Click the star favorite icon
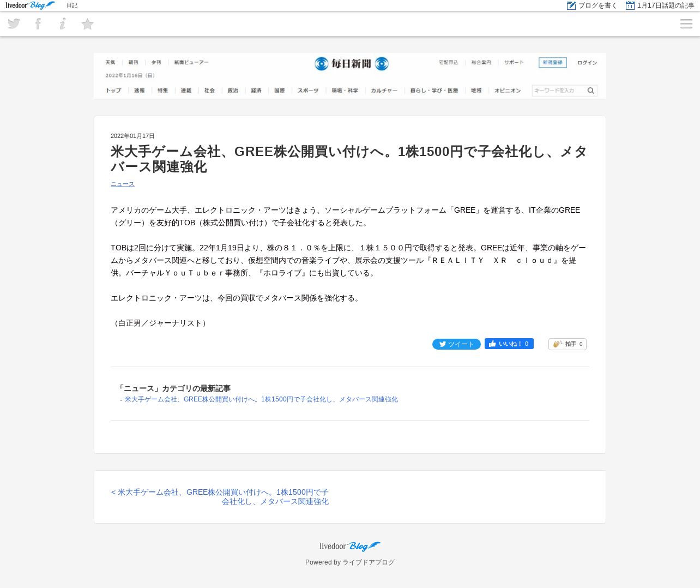The height and width of the screenshot is (588, 700). (x=87, y=24)
